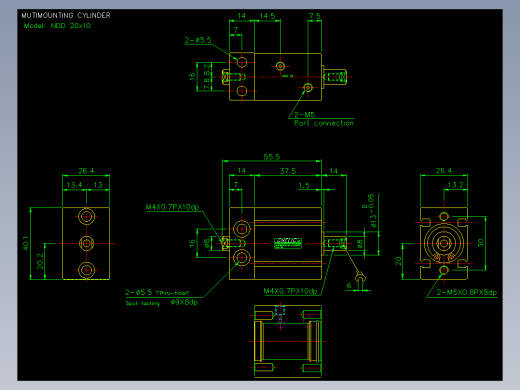520x390 pixels.
Task: Click the 30 dimension on right view
Action: 480,243
